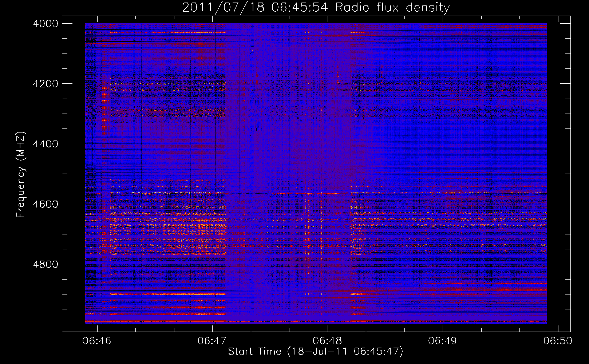Click the 4600 frequency tick label
589x364 pixels.
tap(46, 204)
